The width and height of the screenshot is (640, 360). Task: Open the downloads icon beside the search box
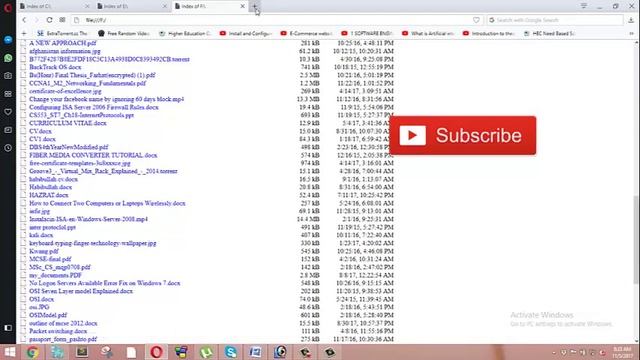pos(631,20)
